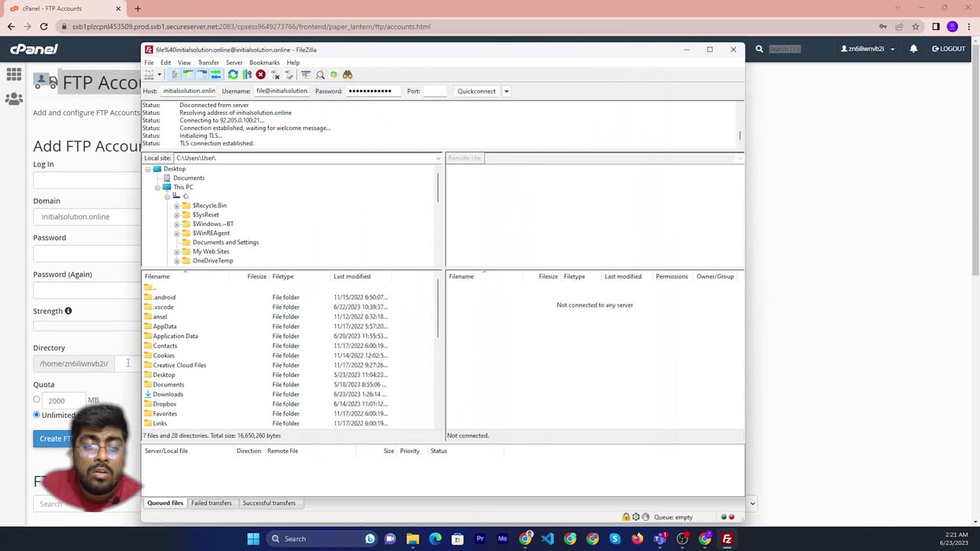The height and width of the screenshot is (551, 980).
Task: Open Quickconnect history dropdown arrow
Action: click(506, 91)
